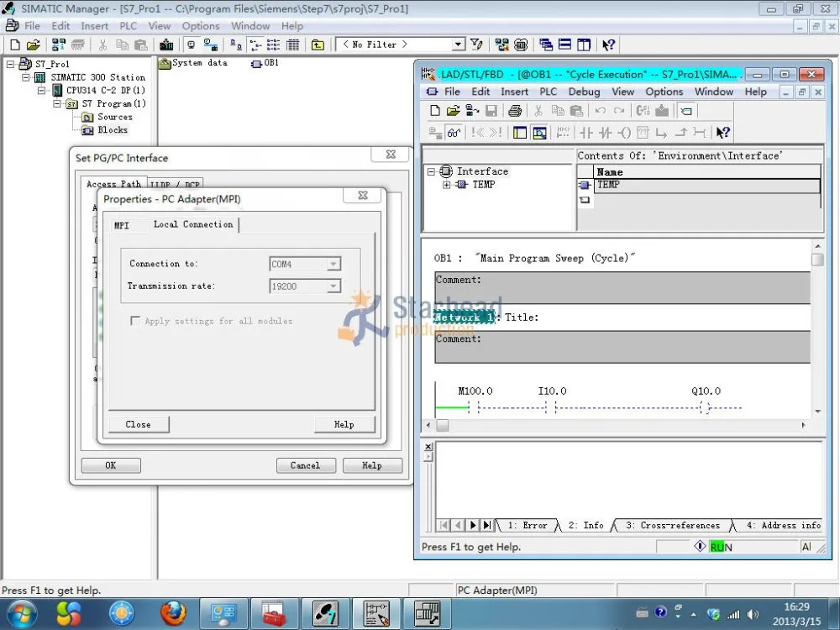The height and width of the screenshot is (630, 840).
Task: Toggle the Monitor glasses icon in LAD editor
Action: [454, 133]
